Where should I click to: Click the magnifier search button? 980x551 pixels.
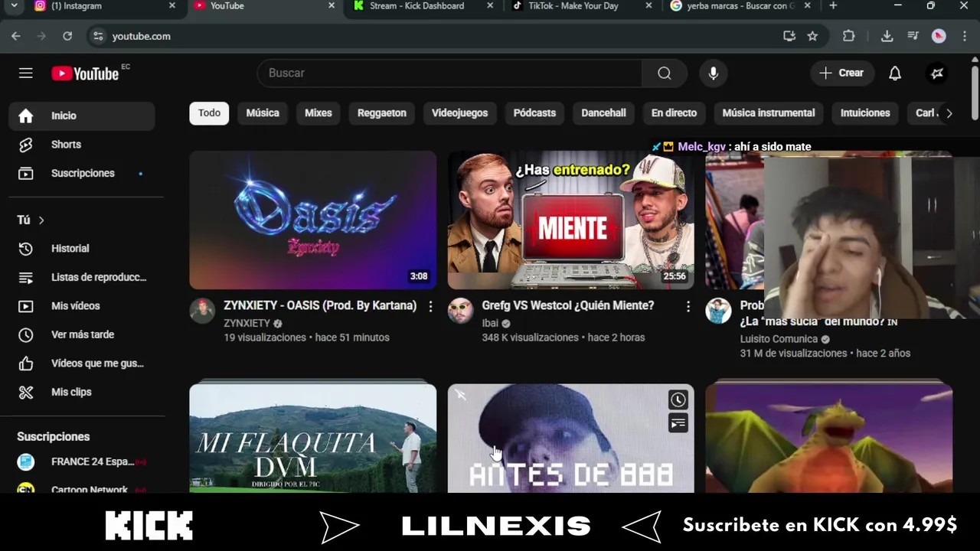click(665, 73)
